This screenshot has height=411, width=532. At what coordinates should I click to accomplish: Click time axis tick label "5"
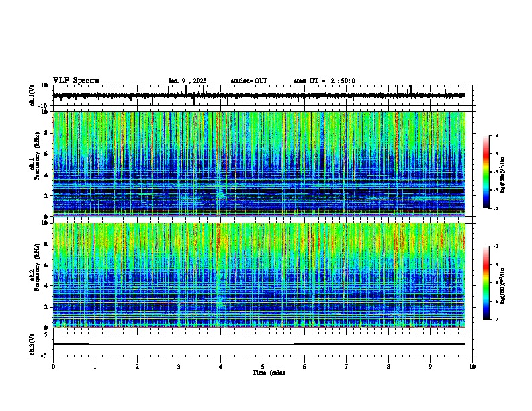click(x=263, y=367)
